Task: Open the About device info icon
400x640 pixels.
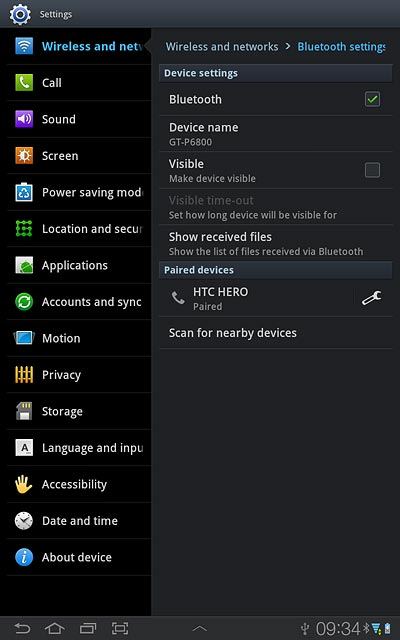Action: click(24, 557)
